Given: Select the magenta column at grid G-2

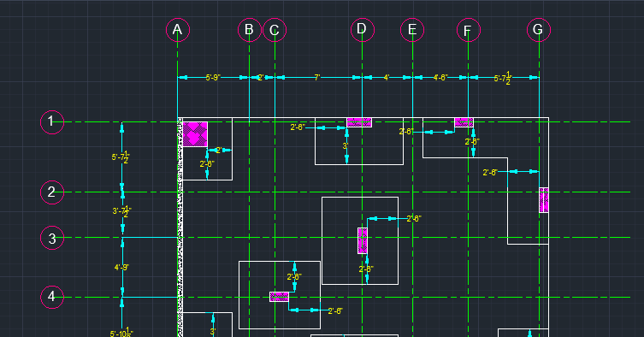Looking at the screenshot, I should point(544,200).
